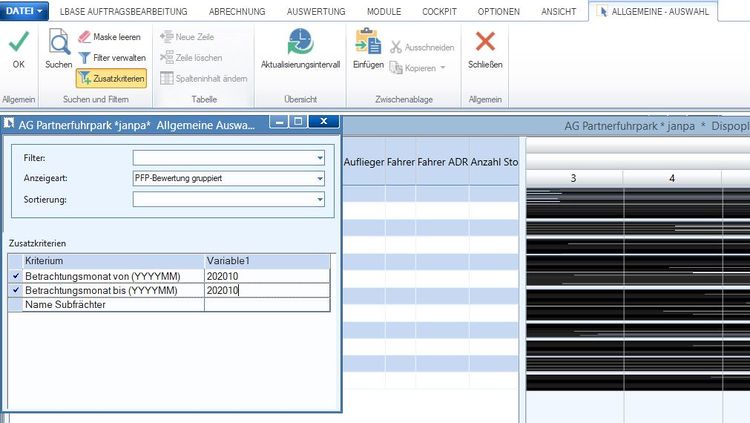Screen dimensions: 750x423
Task: Click the Aktualisierungsintervall clock icon
Action: coord(300,42)
